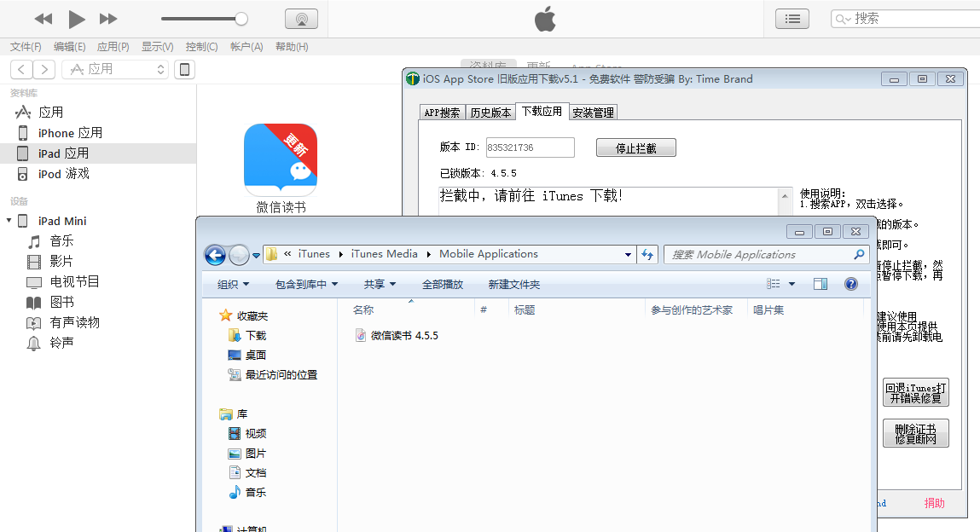Toggle the Explorer preview pane icon

(x=821, y=284)
